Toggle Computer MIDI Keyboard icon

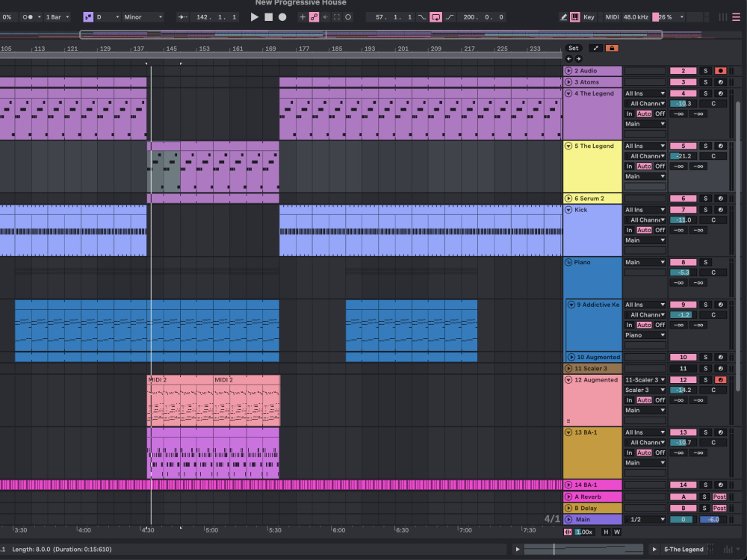[x=575, y=17]
